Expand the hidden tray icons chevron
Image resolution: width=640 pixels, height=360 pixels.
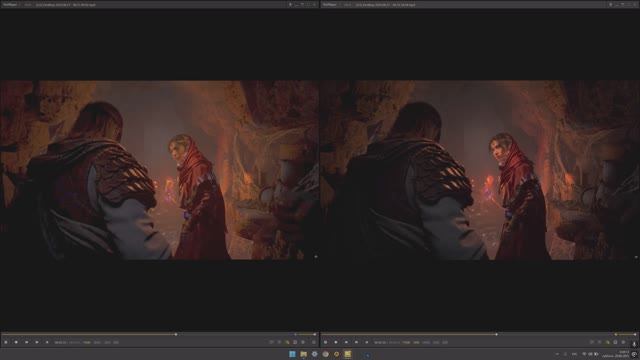click(558, 354)
